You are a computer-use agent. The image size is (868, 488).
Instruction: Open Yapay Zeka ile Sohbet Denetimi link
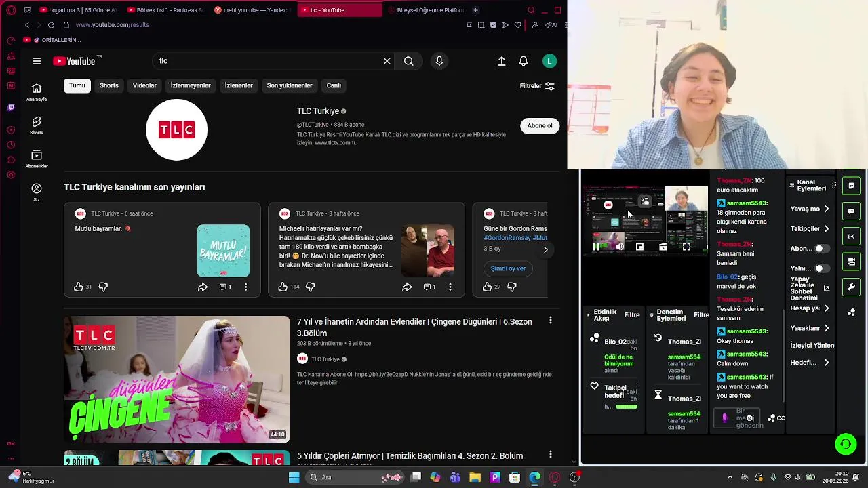coord(810,288)
